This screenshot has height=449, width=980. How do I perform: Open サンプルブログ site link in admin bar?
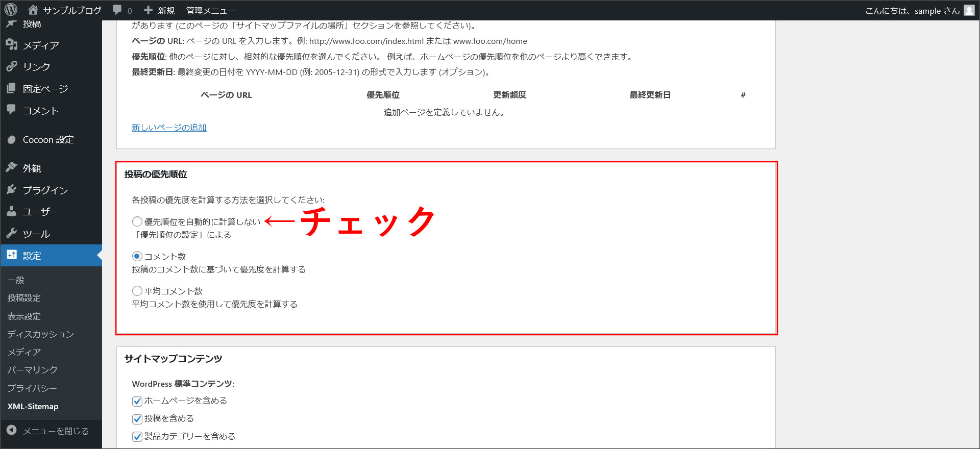(72, 10)
